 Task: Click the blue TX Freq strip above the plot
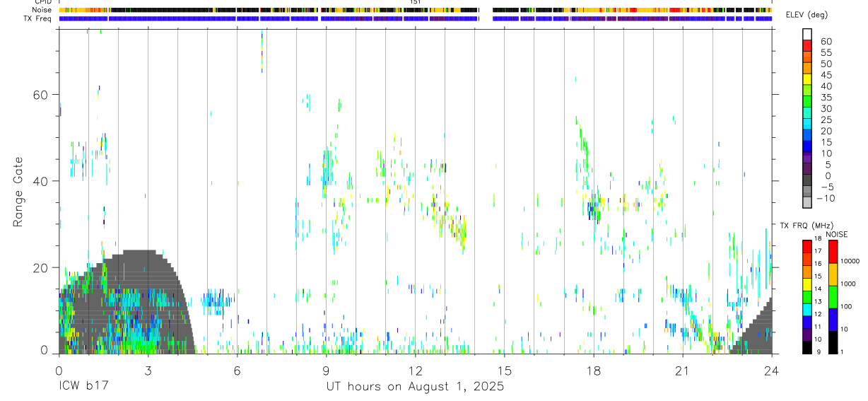415,18
